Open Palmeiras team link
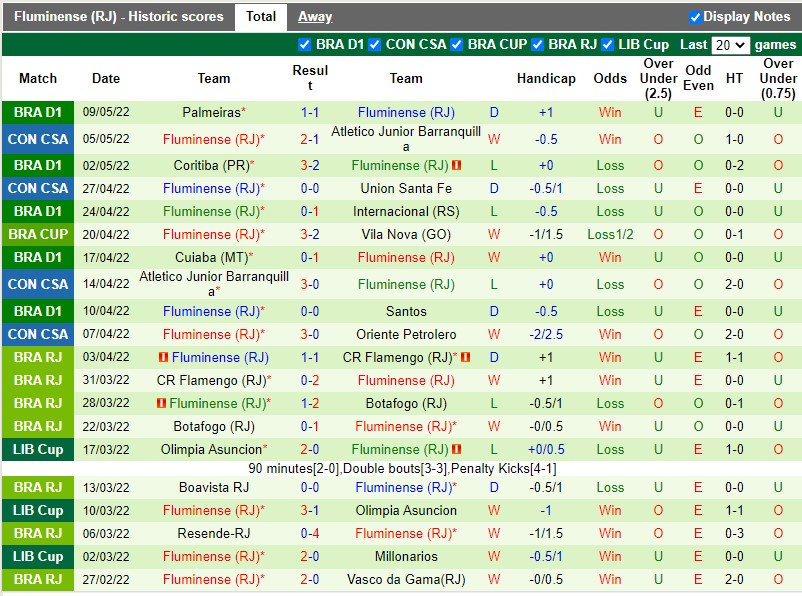This screenshot has height=596, width=802. [211, 112]
